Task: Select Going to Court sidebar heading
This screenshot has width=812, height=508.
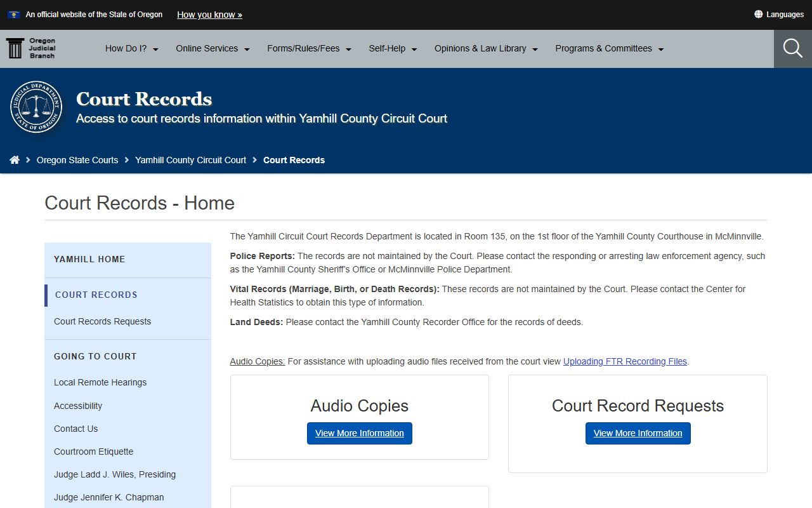Action: pyautogui.click(x=95, y=356)
